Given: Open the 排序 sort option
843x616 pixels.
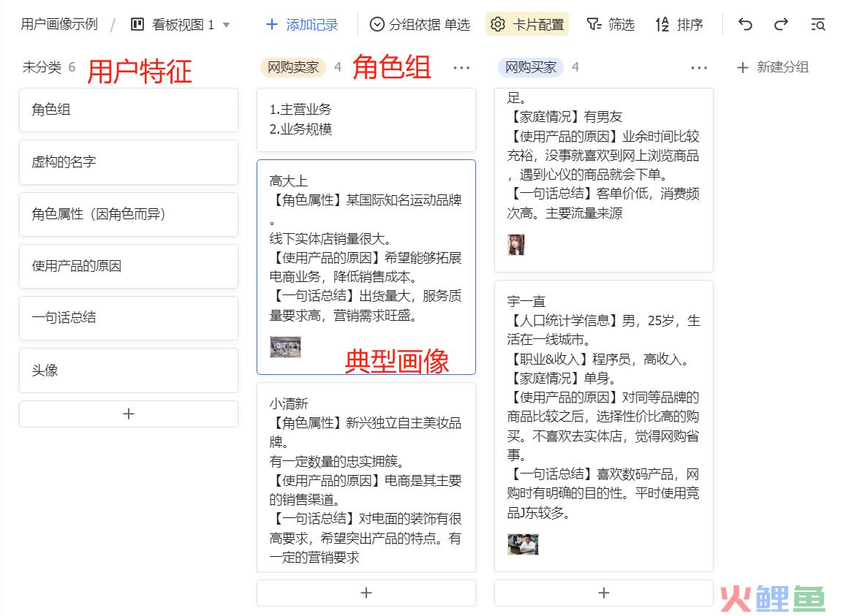Looking at the screenshot, I should point(679,25).
